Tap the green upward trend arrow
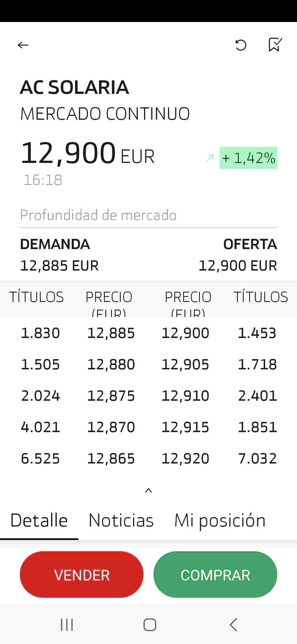This screenshot has width=297, height=644. pyautogui.click(x=210, y=158)
